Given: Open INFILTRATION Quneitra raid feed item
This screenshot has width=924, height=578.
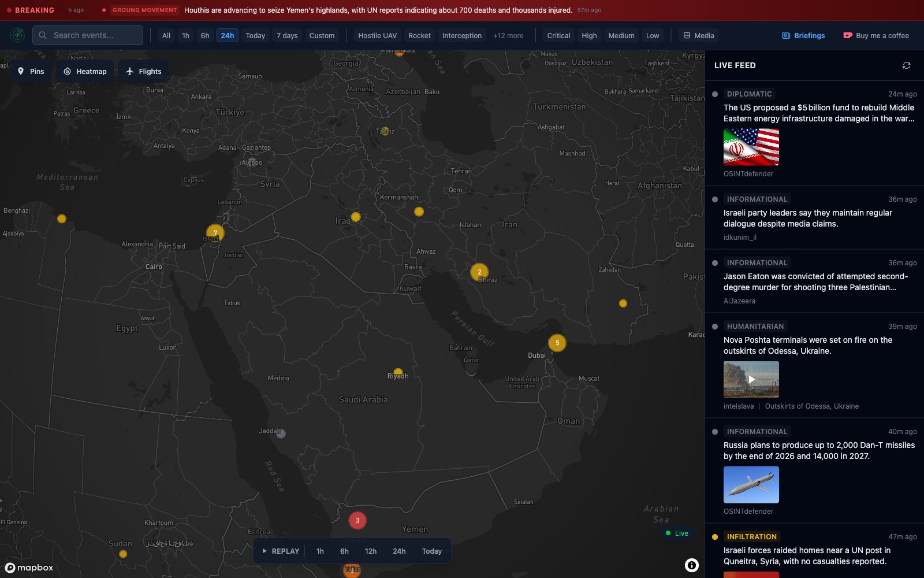Looking at the screenshot, I should [814, 551].
